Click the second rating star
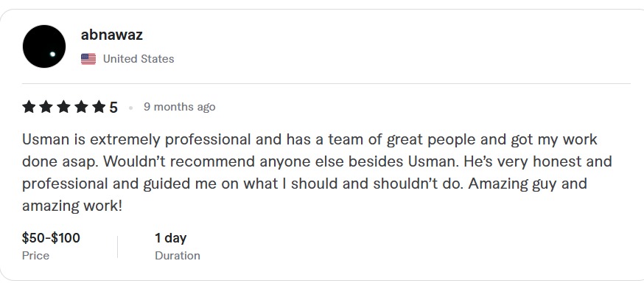This screenshot has height=286, width=644. pos(46,108)
